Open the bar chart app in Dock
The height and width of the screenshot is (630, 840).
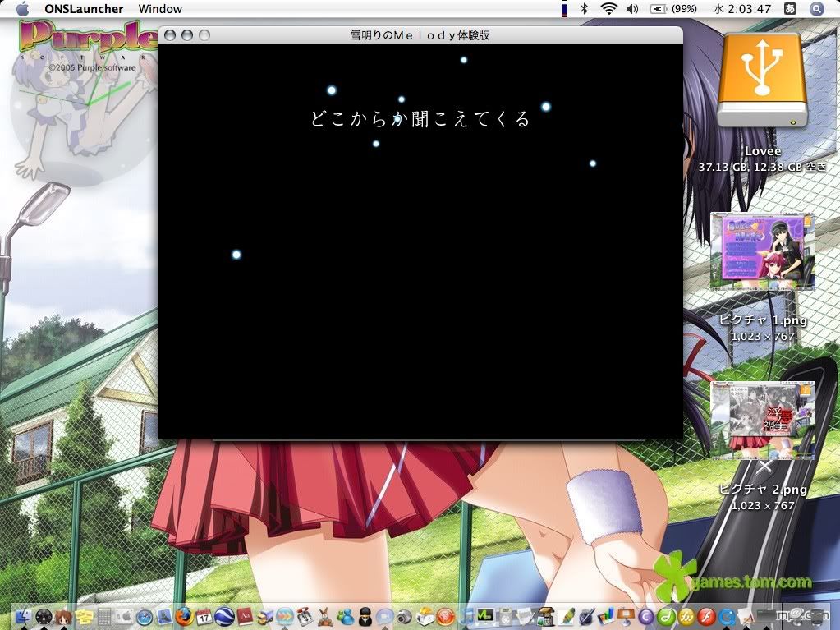(607, 617)
